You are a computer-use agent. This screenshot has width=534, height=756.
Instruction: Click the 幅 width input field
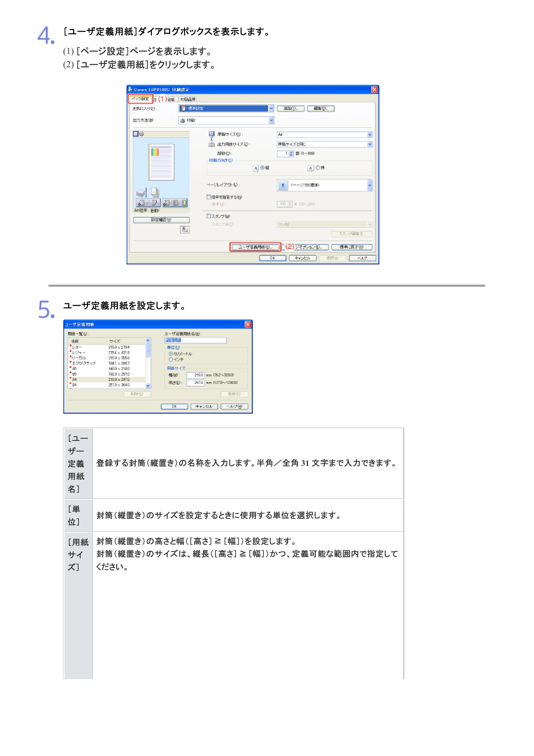(195, 375)
